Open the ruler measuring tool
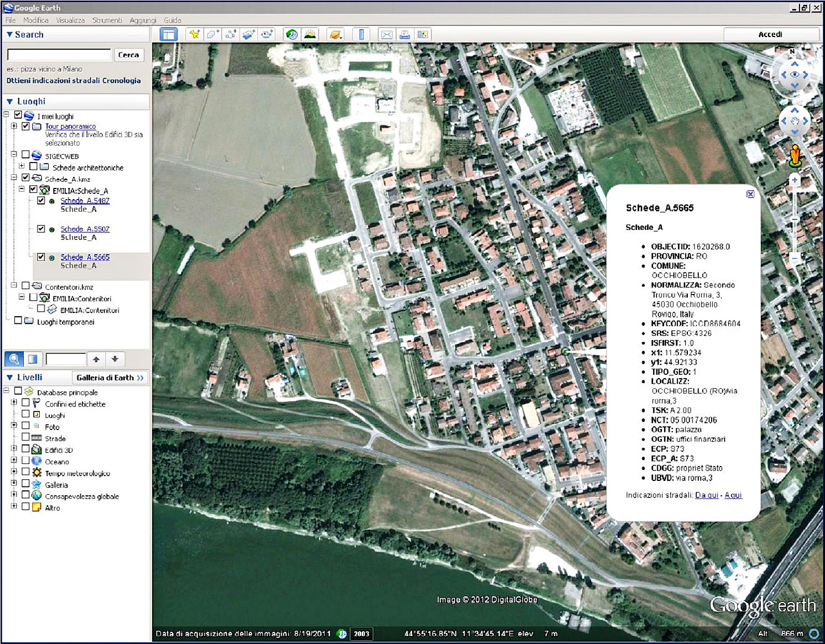This screenshot has height=644, width=825. point(361,34)
